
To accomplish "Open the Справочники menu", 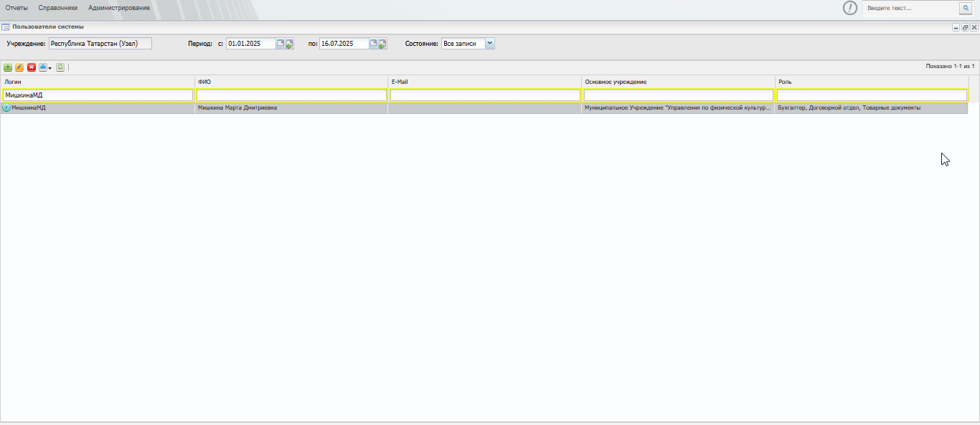I will tap(58, 8).
